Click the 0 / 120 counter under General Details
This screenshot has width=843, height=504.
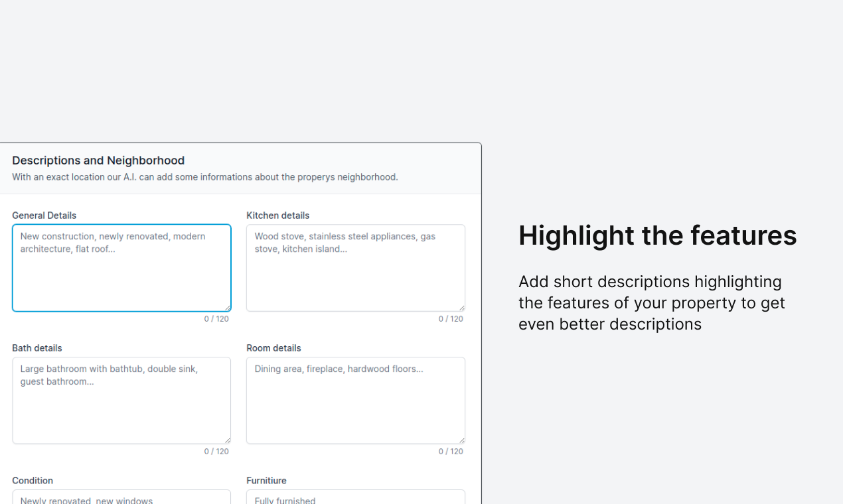point(216,319)
